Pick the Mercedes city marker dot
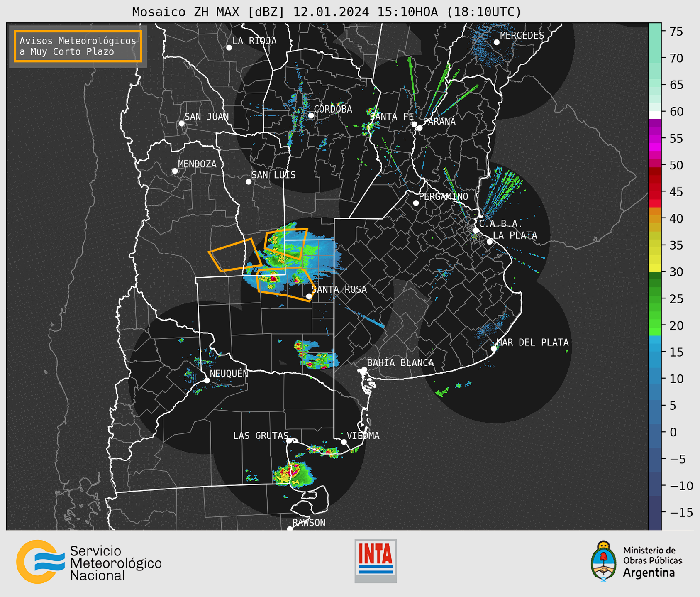The width and height of the screenshot is (700, 597). tap(497, 42)
